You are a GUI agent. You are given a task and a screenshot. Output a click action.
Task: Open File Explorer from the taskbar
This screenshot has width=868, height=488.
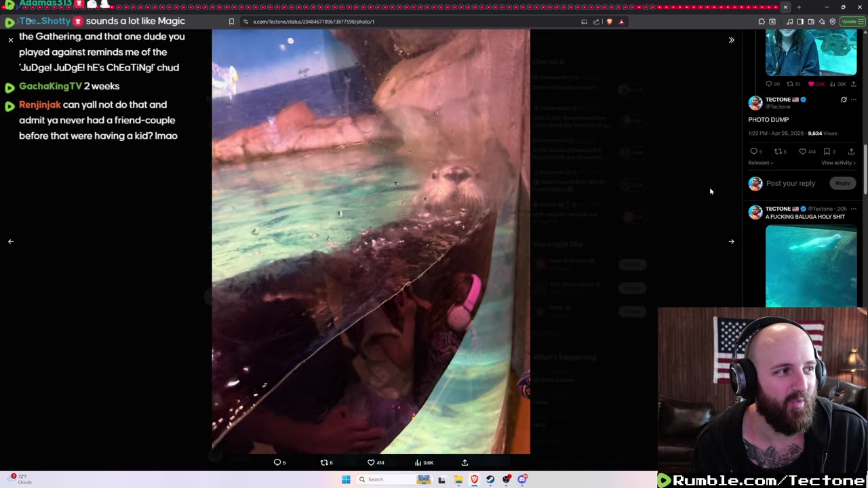(458, 479)
